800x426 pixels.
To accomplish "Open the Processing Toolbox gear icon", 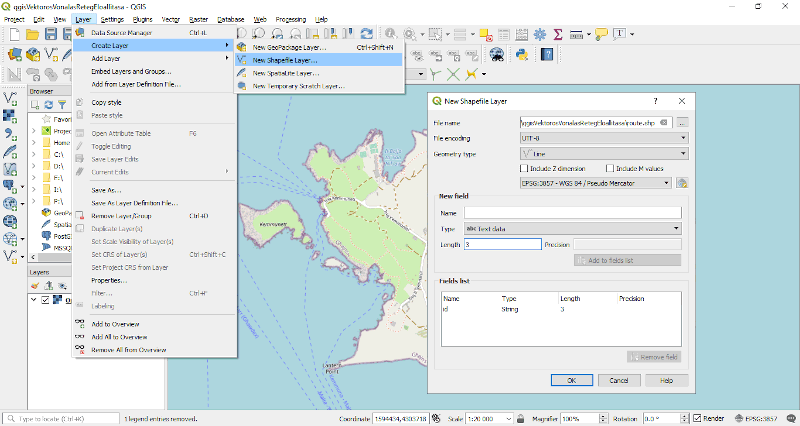I will pyautogui.click(x=539, y=34).
